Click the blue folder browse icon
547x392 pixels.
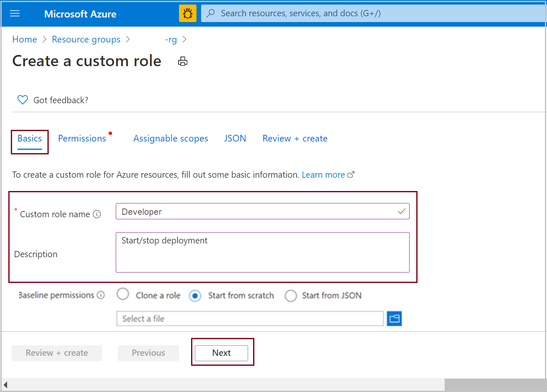pos(394,319)
